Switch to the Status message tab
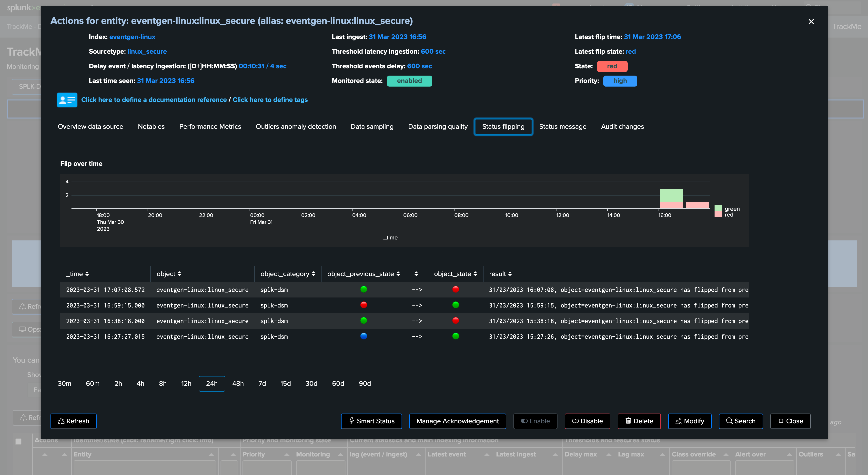 point(562,127)
